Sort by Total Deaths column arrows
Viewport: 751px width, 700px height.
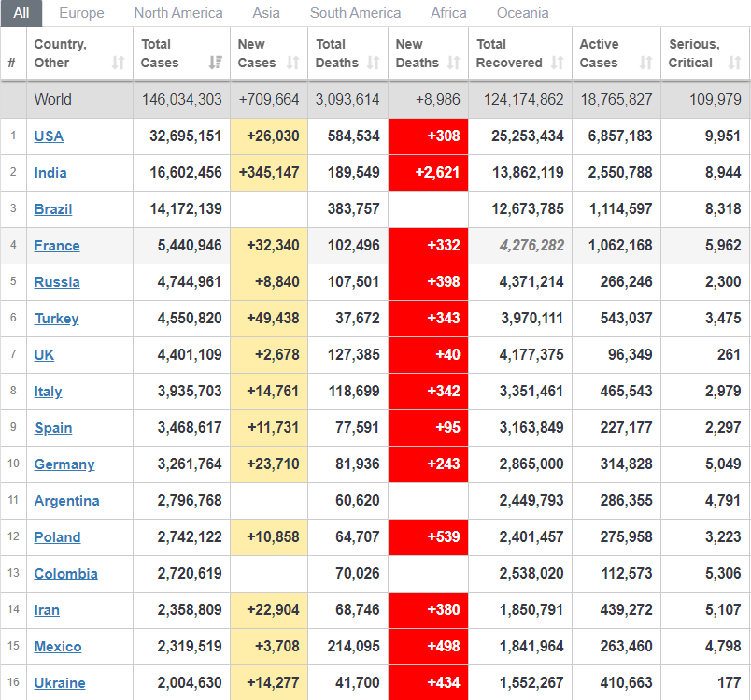click(x=374, y=63)
